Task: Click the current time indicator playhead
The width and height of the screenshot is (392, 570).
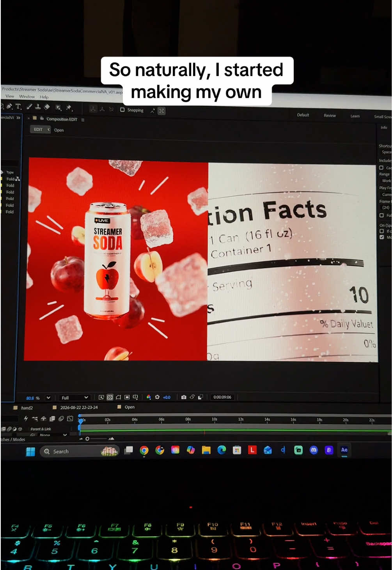Action: tap(81, 421)
